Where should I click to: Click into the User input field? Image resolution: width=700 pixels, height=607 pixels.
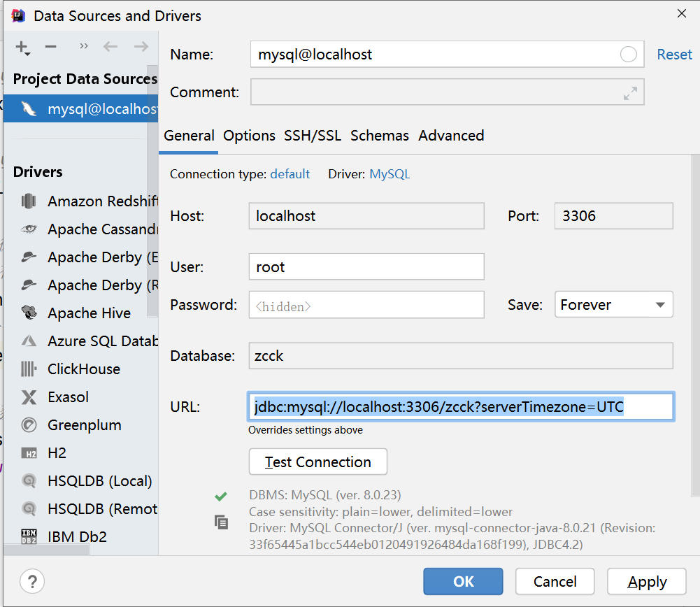tap(366, 267)
